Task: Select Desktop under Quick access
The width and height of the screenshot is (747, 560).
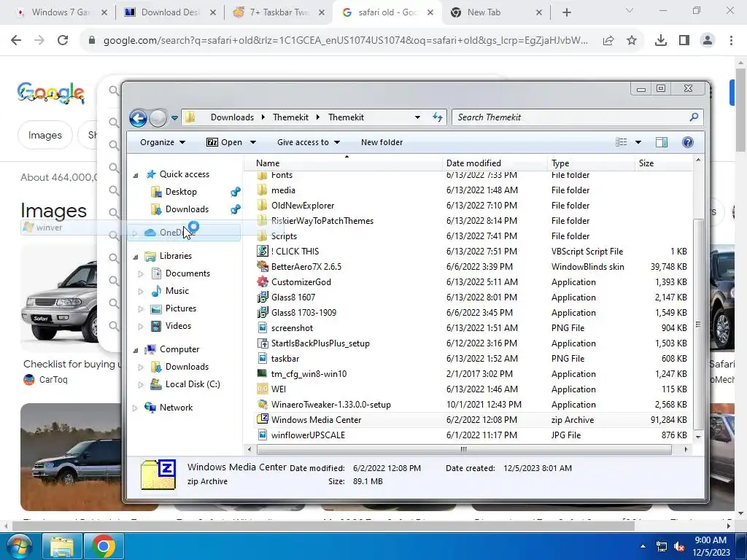Action: point(181,192)
